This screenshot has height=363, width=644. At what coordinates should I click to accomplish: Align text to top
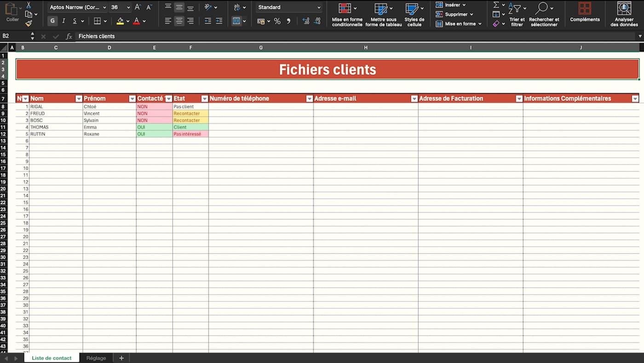point(168,7)
